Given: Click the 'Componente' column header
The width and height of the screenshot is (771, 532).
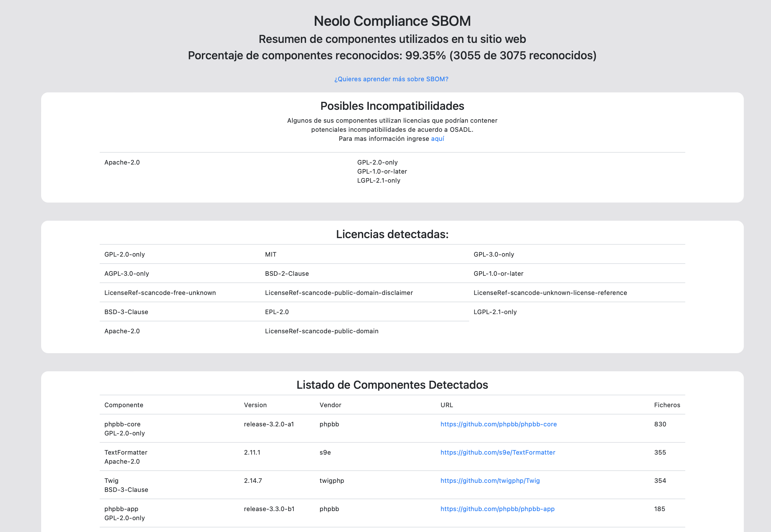Looking at the screenshot, I should point(124,405).
